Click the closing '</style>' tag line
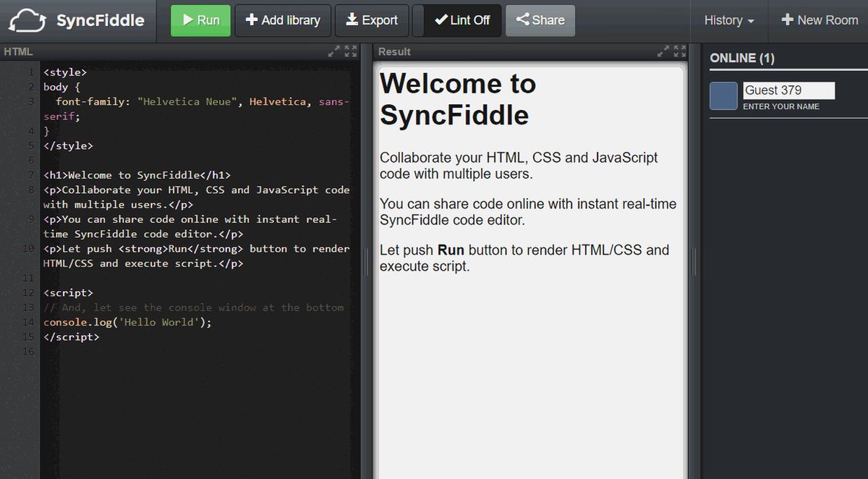 (68, 145)
